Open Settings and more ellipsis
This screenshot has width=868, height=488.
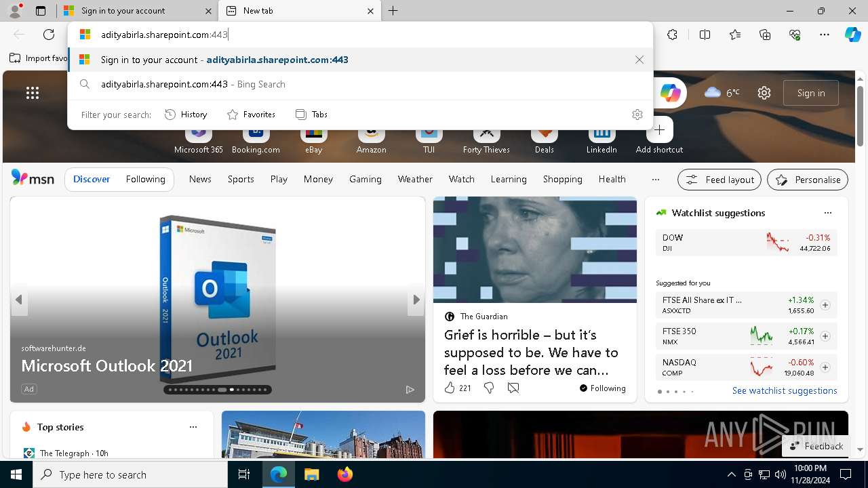click(x=825, y=35)
